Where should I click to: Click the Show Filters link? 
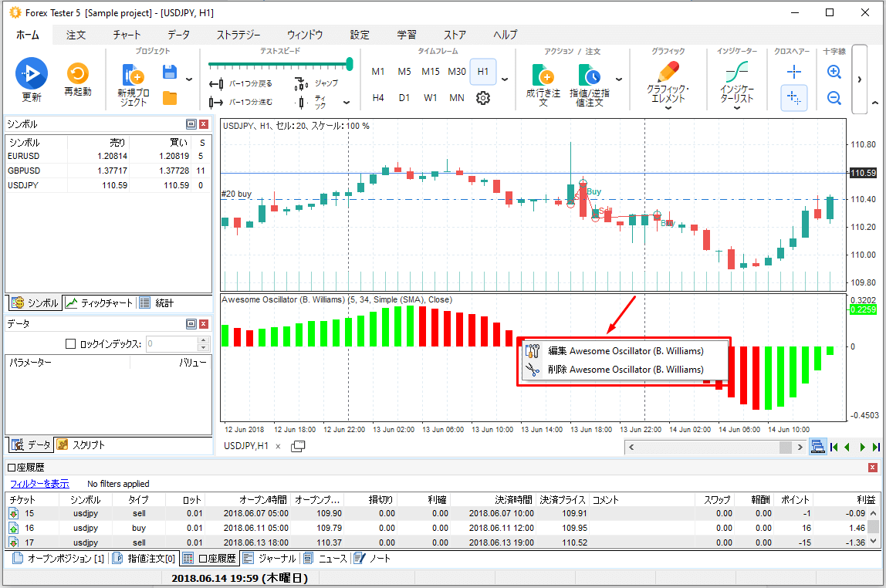[39, 484]
